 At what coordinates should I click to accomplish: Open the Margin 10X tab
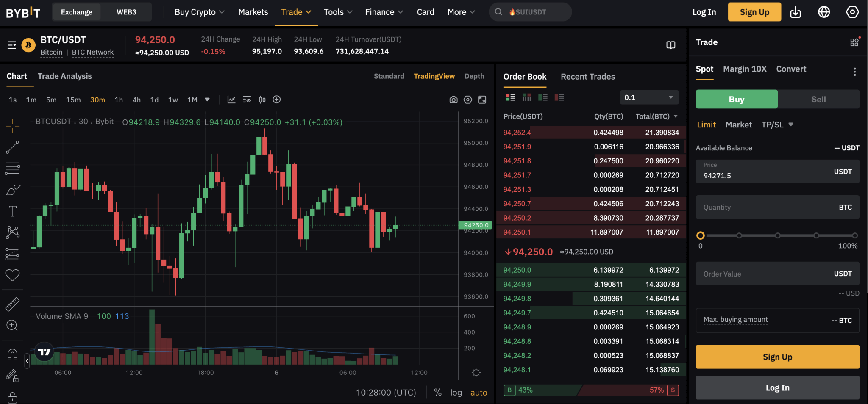pos(744,69)
